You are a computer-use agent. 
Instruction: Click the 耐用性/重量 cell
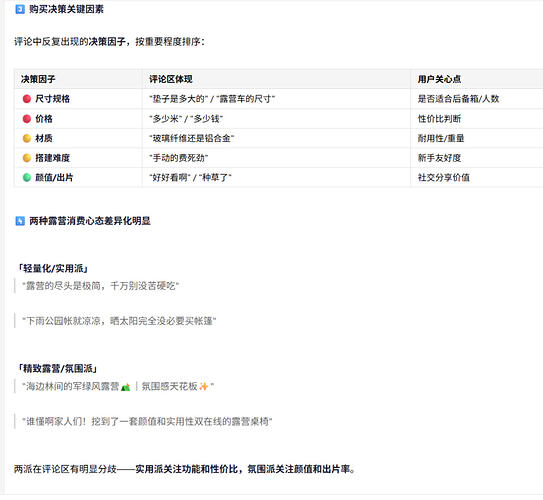click(477, 138)
